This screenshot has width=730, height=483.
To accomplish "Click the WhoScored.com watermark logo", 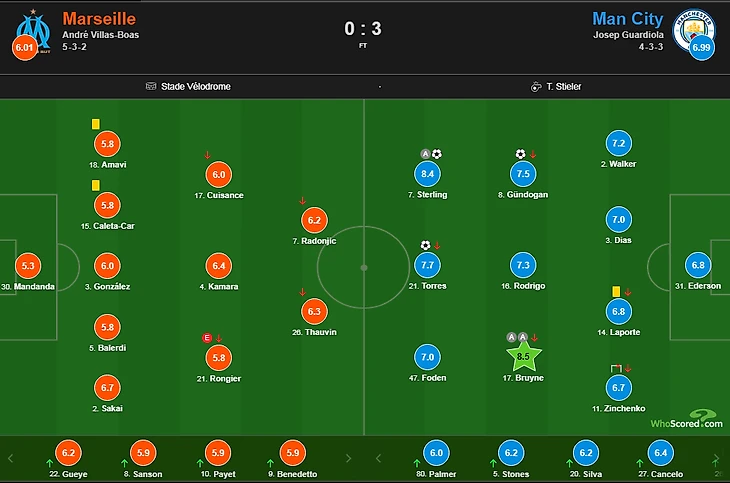I will click(x=687, y=419).
